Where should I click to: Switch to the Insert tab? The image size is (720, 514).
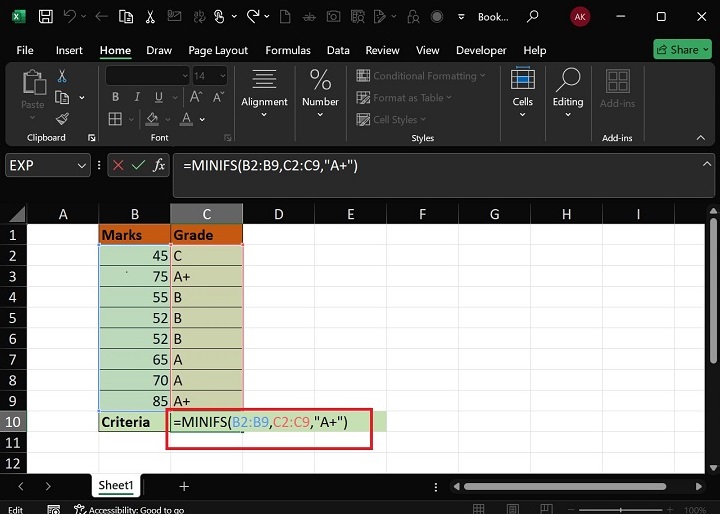pyautogui.click(x=69, y=50)
